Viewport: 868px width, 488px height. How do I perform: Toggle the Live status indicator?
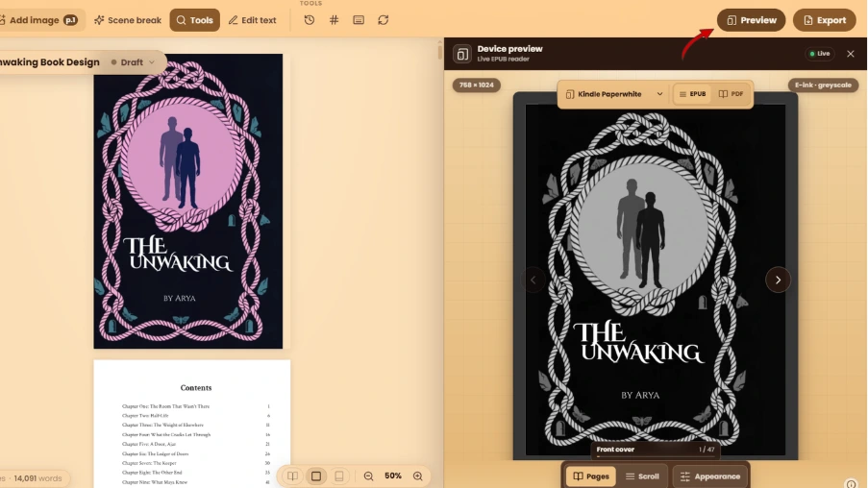pos(820,54)
